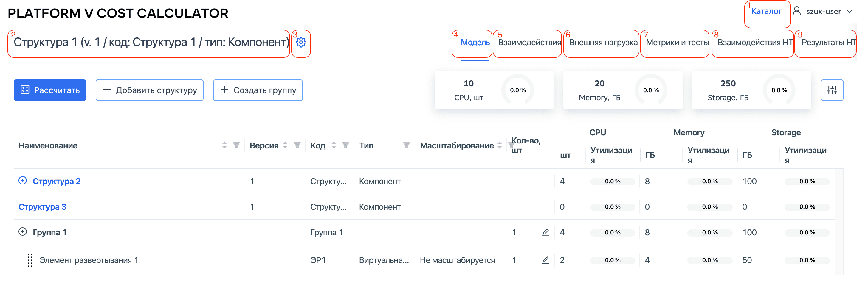
Task: Sort the Версия column with the sort arrows
Action: click(x=285, y=145)
